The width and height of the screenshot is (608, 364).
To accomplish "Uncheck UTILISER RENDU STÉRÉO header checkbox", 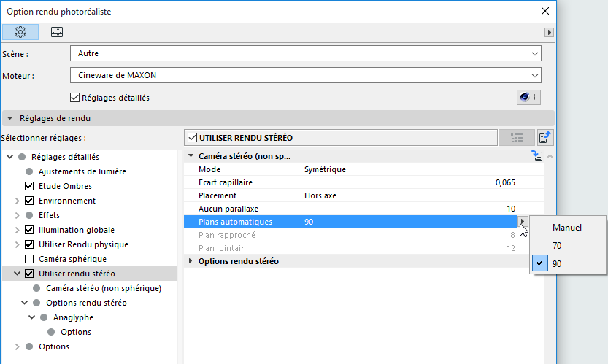I will coord(192,138).
